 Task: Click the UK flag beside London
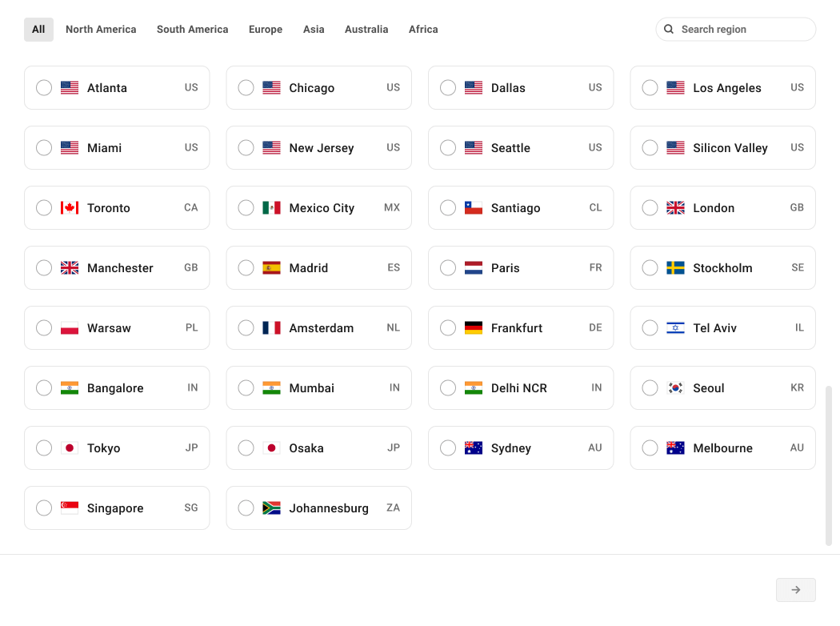(x=674, y=207)
